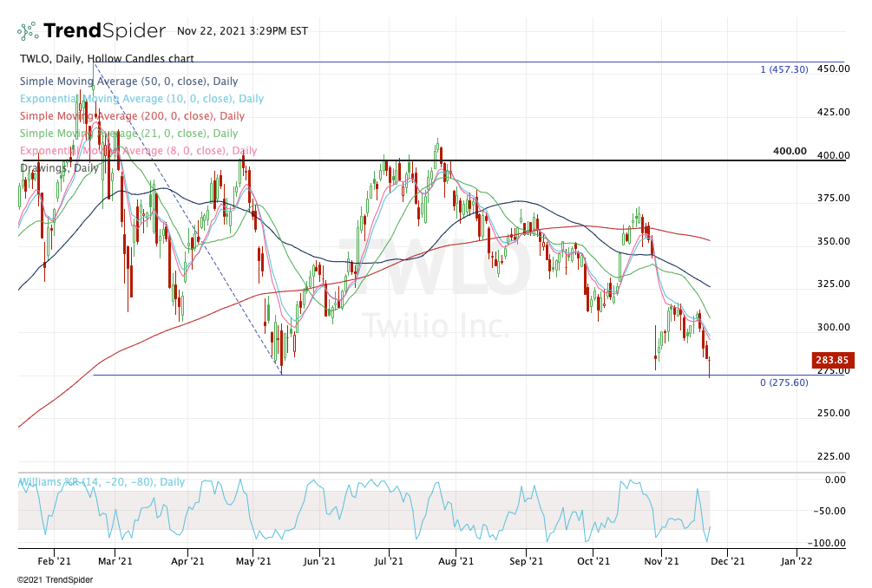Click the Aug '21 date axis label
The image size is (872, 588).
[456, 561]
